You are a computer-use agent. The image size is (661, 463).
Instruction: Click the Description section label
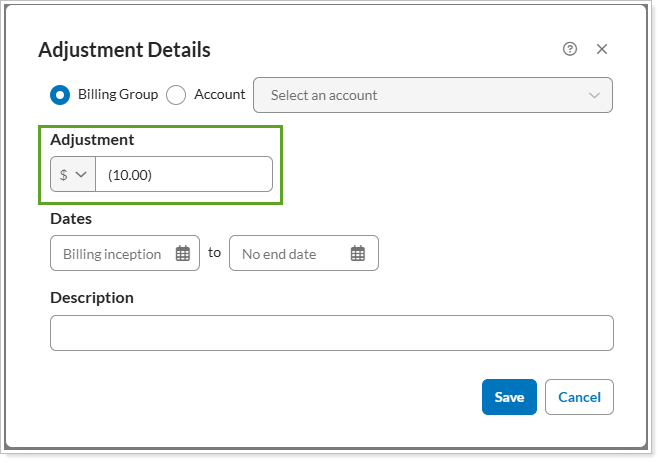coord(91,298)
